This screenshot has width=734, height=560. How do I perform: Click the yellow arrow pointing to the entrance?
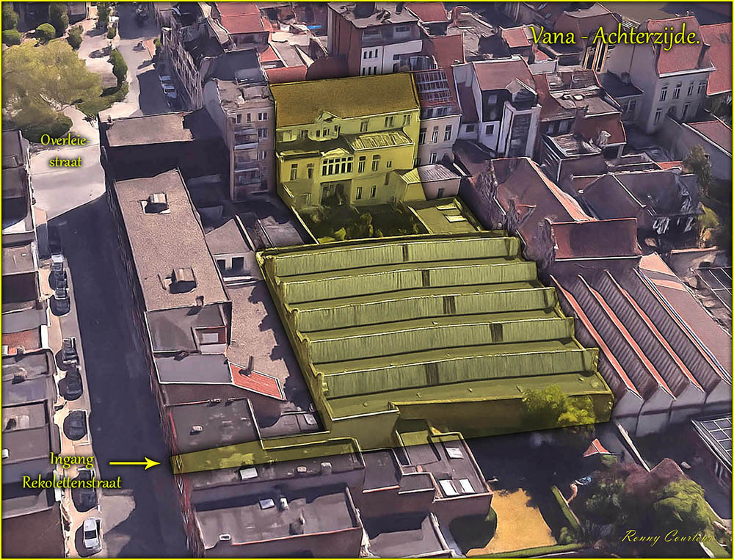134,463
